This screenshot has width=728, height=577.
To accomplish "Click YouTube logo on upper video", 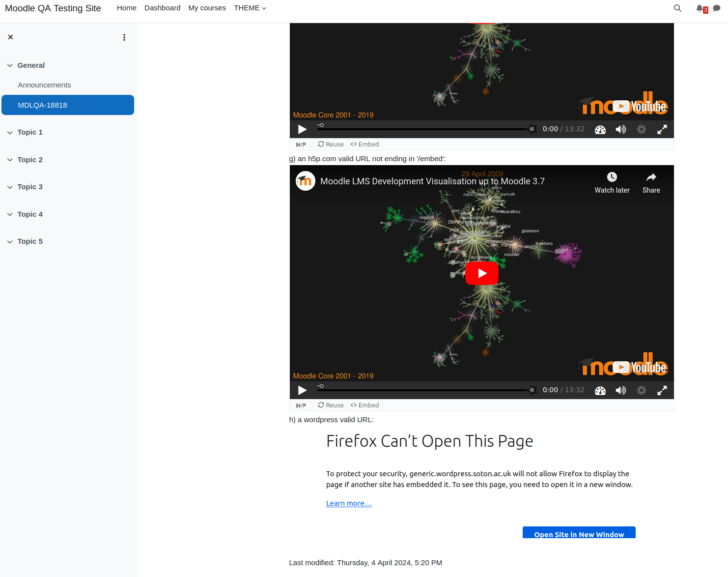I will [x=640, y=106].
